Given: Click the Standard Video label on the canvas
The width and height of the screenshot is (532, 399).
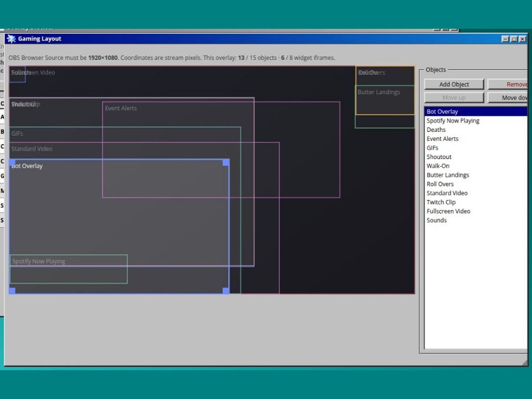Looking at the screenshot, I should (x=32, y=149).
